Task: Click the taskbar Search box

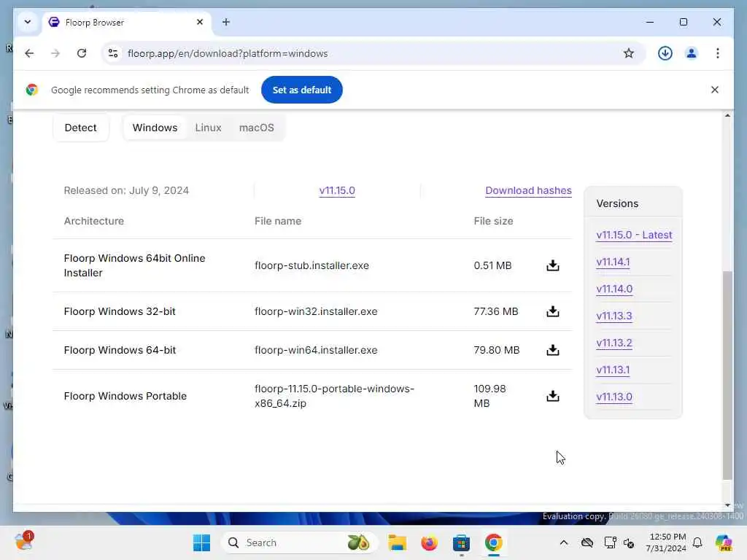Action: [299, 542]
